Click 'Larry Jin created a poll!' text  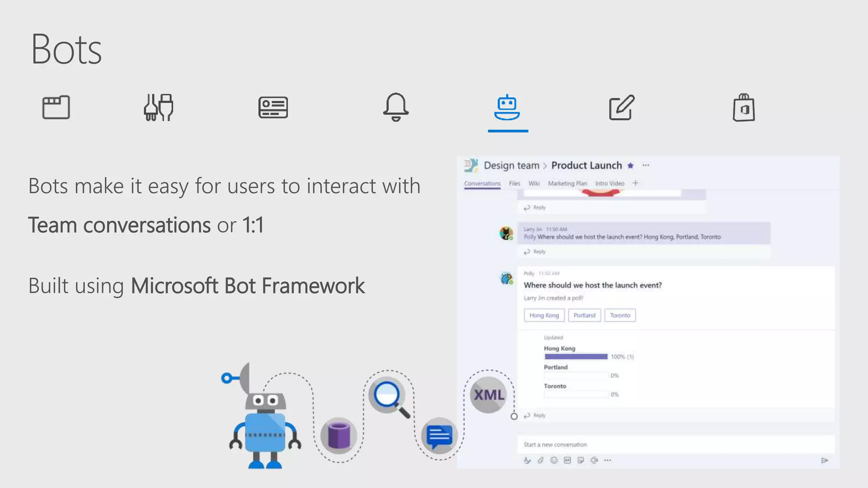pos(554,298)
